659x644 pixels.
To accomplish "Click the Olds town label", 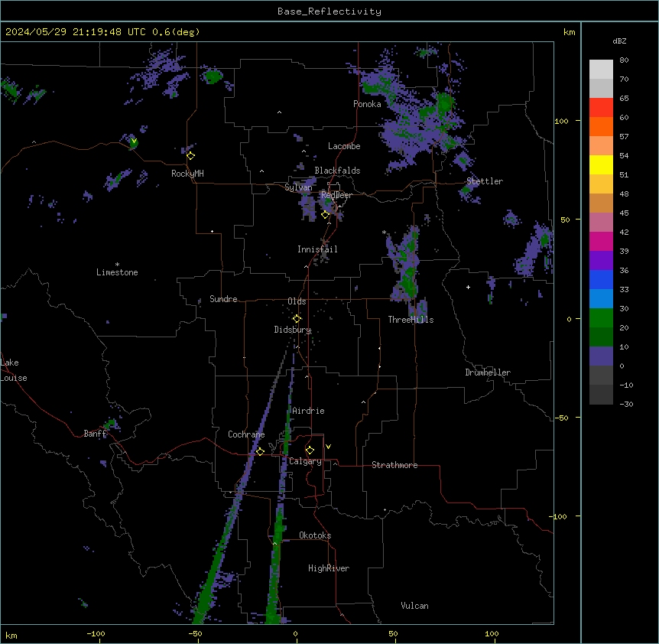I will click(x=297, y=301).
